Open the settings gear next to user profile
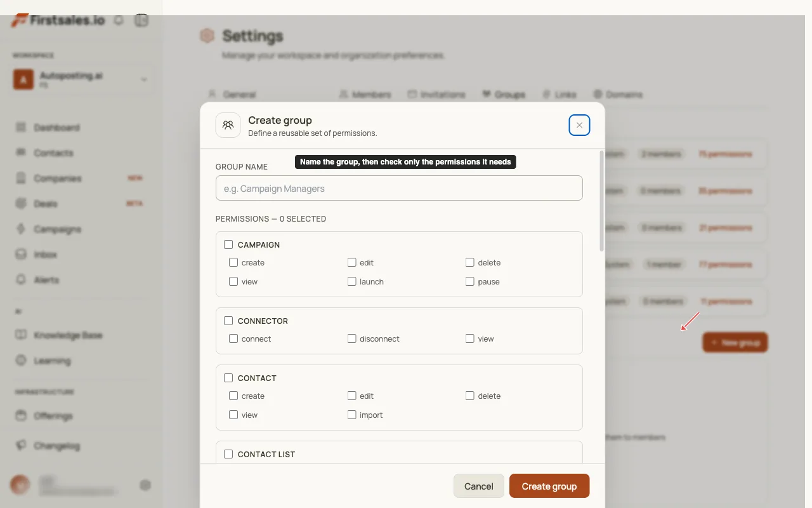This screenshot has height=508, width=812. tap(145, 485)
